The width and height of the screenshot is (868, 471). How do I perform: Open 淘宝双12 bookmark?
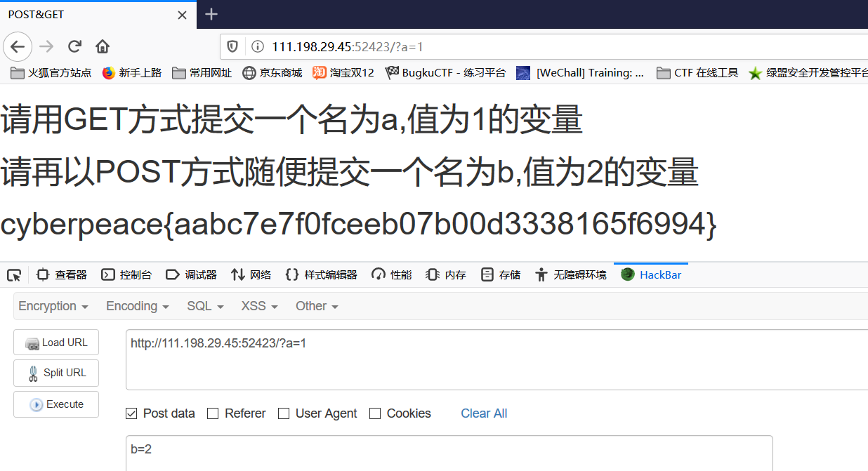point(343,73)
